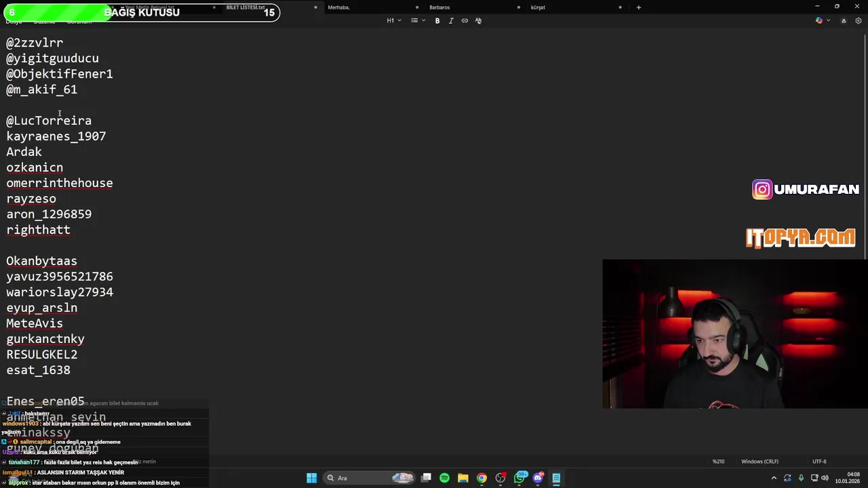Open the Windows Start menu
This screenshot has width=868, height=488.
(x=311, y=478)
